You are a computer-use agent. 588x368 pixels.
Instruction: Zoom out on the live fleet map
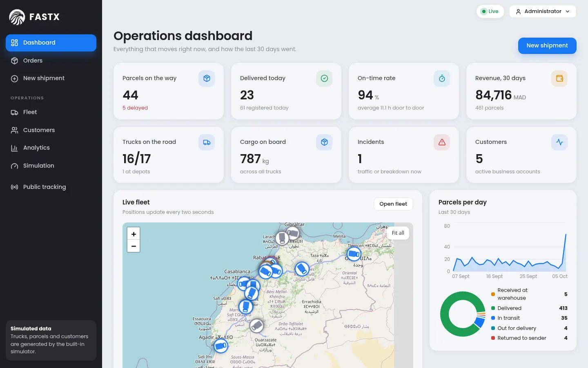(x=134, y=246)
